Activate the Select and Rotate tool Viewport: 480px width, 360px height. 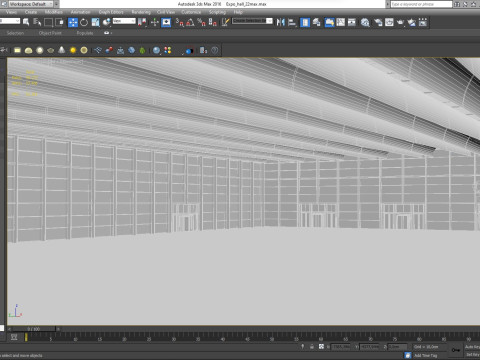(84, 22)
